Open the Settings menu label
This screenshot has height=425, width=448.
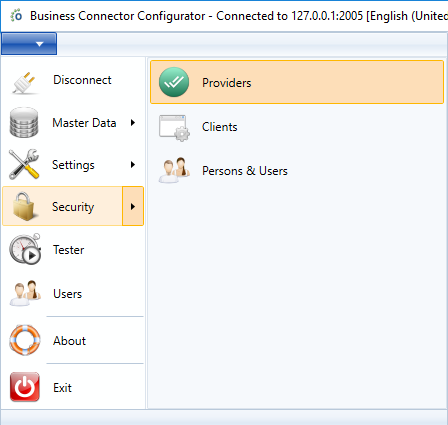click(x=73, y=165)
